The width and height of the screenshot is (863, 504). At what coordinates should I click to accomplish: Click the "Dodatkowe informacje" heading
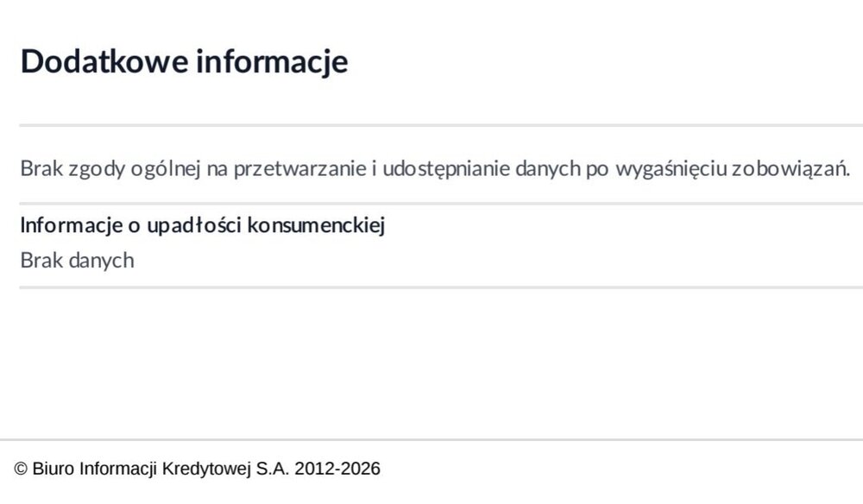click(184, 60)
